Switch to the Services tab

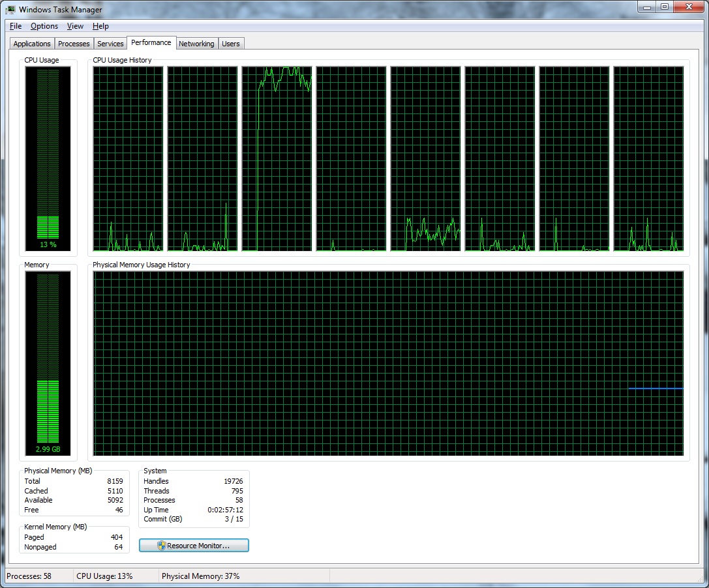(x=110, y=44)
